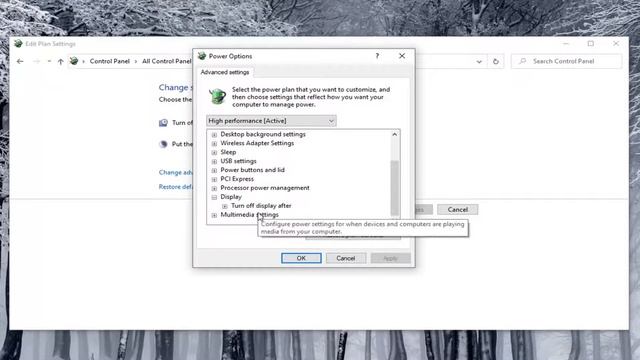This screenshot has width=640, height=360.
Task: Collapse the Display node
Action: pyautogui.click(x=214, y=198)
